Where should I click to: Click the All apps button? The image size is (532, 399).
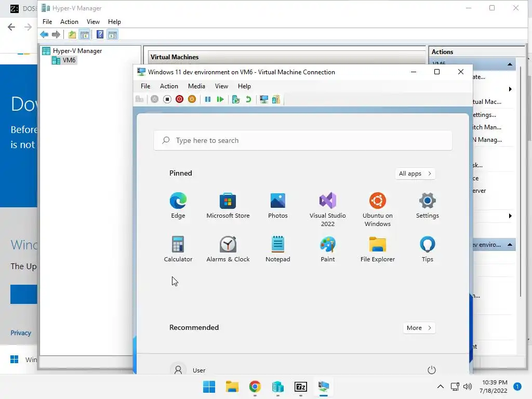coord(415,174)
